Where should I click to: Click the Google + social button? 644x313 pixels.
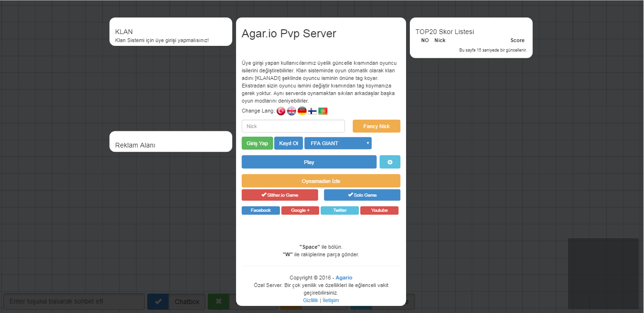pyautogui.click(x=300, y=210)
